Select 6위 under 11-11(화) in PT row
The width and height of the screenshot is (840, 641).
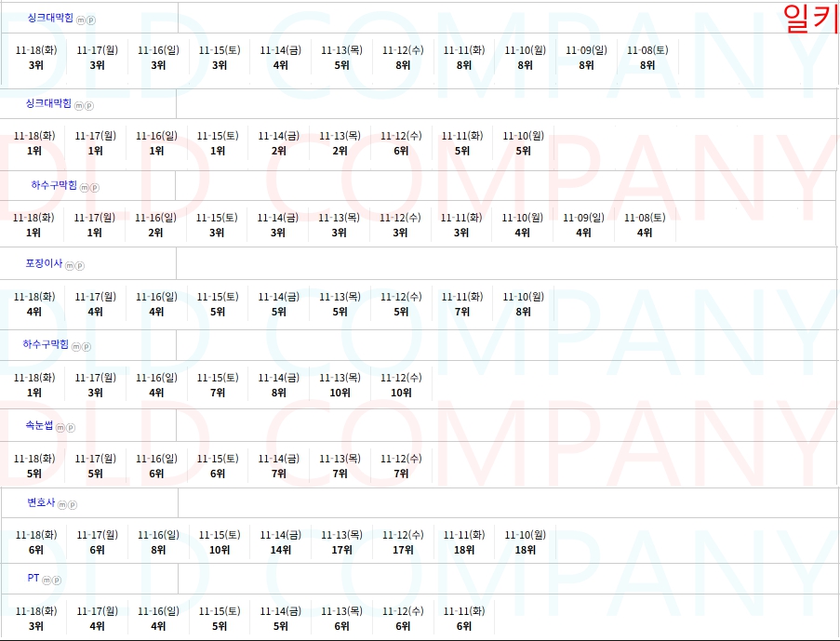[464, 626]
